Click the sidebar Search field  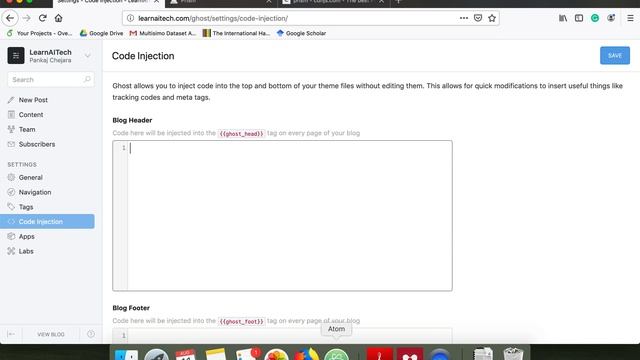point(51,80)
